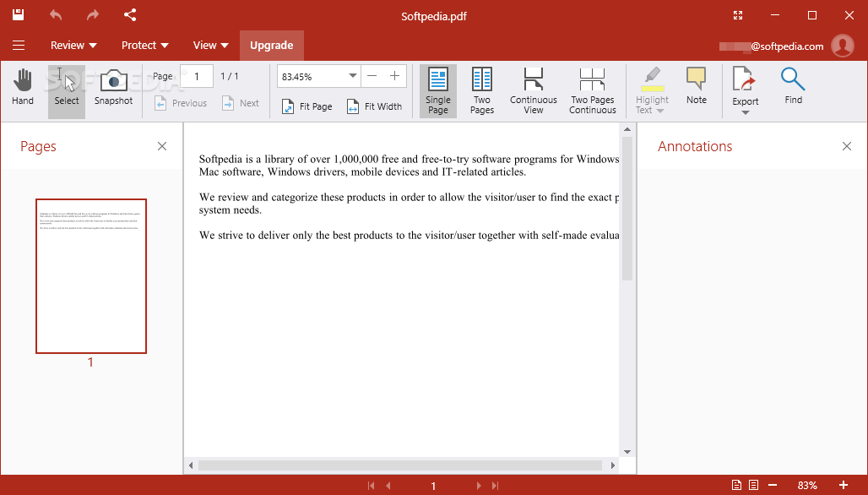Click the vertical scrollbar down arrow
The height and width of the screenshot is (495, 868).
[x=627, y=452]
